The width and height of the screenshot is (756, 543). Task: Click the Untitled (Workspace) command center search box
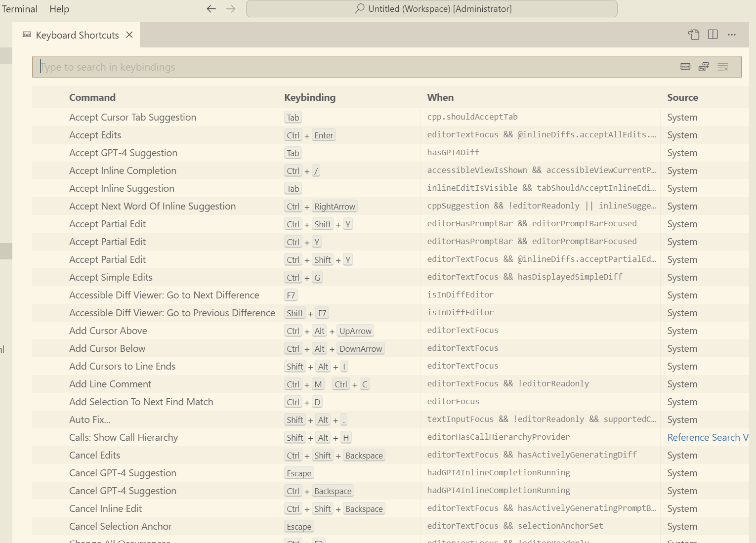tap(431, 8)
